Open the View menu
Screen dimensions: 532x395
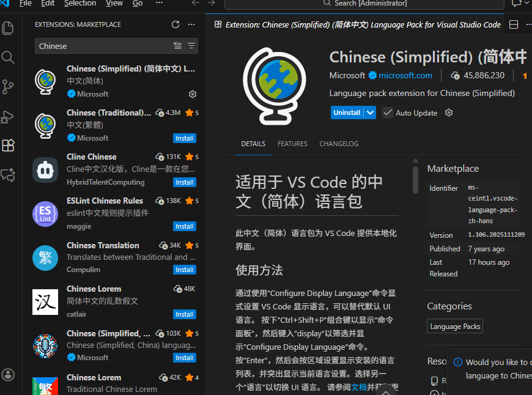tap(114, 3)
